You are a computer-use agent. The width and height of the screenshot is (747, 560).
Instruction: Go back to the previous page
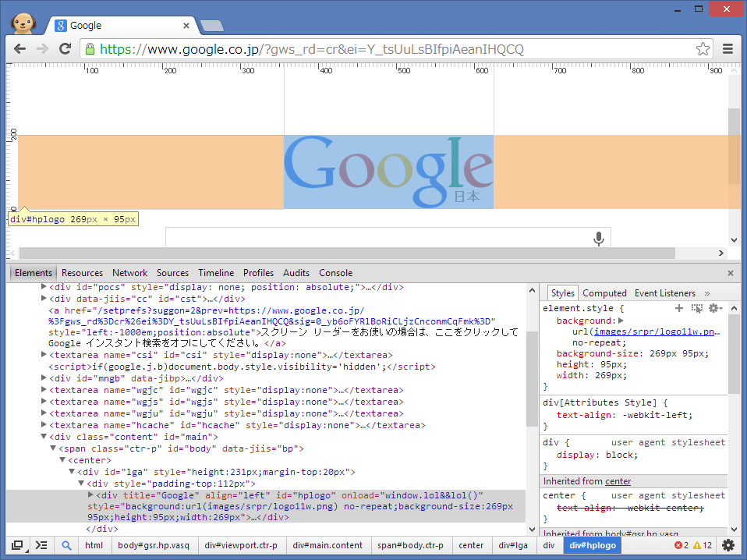20,48
